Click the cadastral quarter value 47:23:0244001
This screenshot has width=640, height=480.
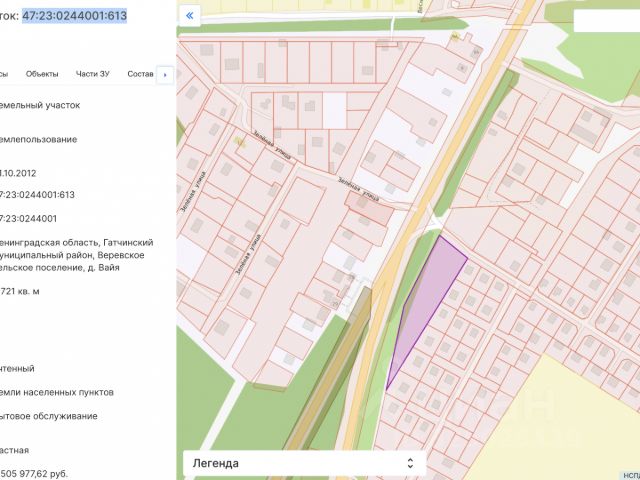point(28,219)
